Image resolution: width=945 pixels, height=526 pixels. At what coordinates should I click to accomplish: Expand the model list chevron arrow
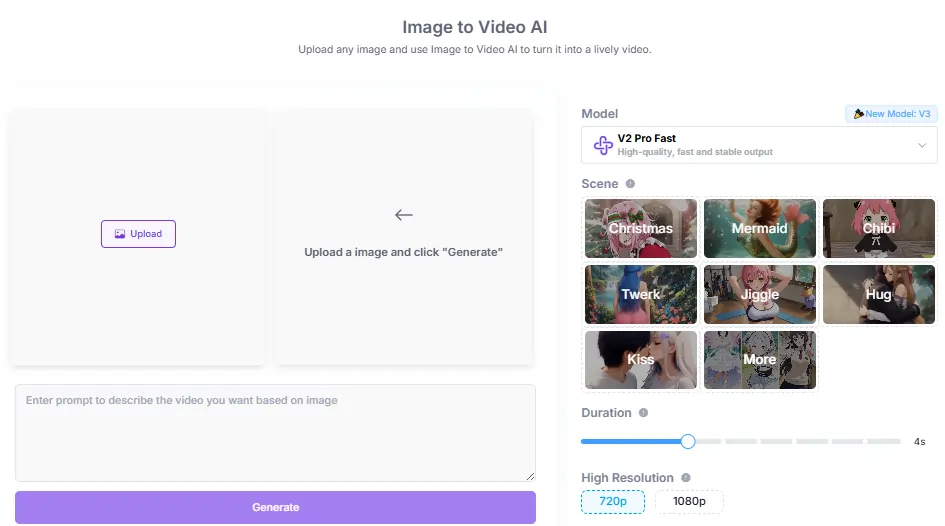tap(921, 145)
